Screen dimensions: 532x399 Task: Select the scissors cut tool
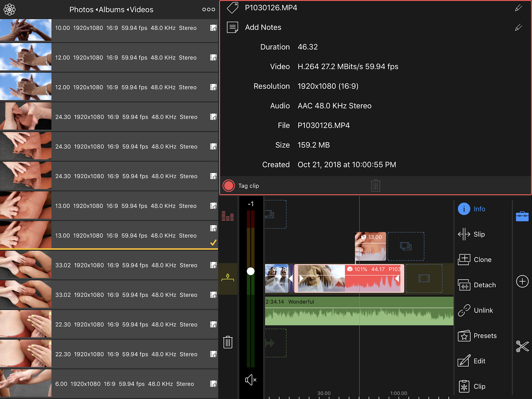[522, 346]
